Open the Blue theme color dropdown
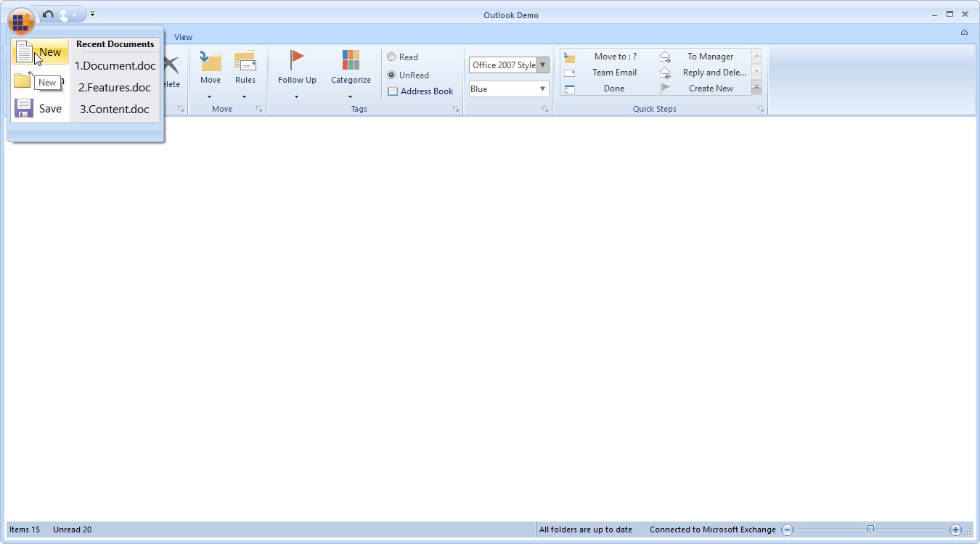The image size is (980, 544). point(543,88)
